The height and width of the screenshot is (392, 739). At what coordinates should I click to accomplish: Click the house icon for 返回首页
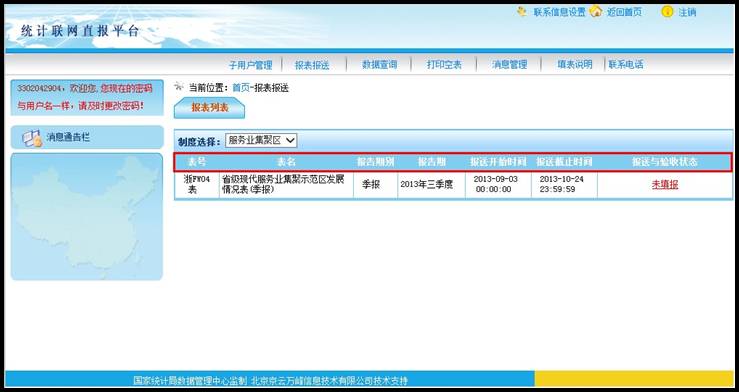596,11
